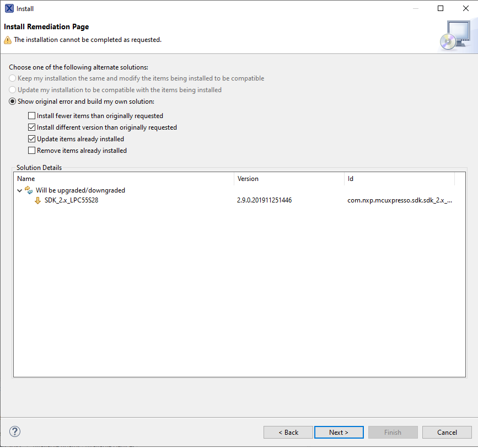Enable 'Install fewer items than originally requested'
Screen dimensions: 478x448
pyautogui.click(x=31, y=116)
